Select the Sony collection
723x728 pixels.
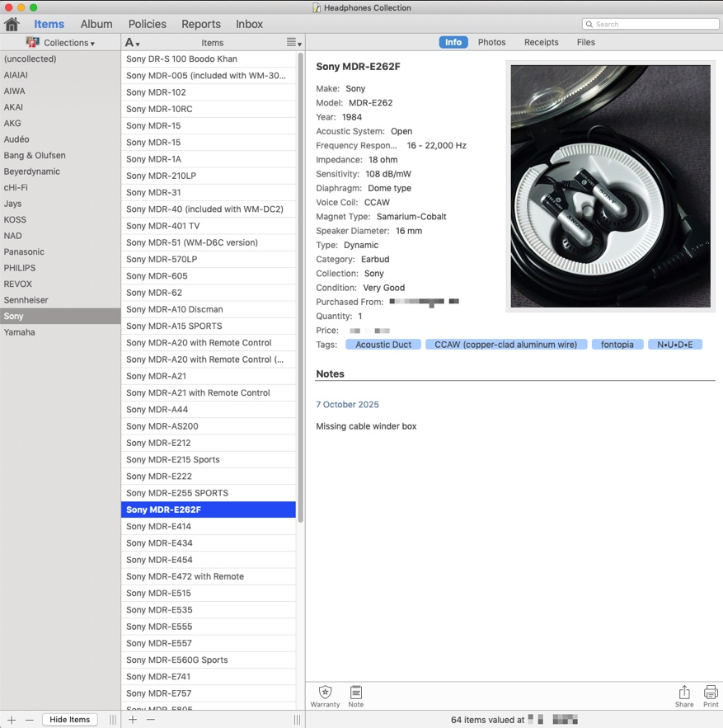click(60, 316)
